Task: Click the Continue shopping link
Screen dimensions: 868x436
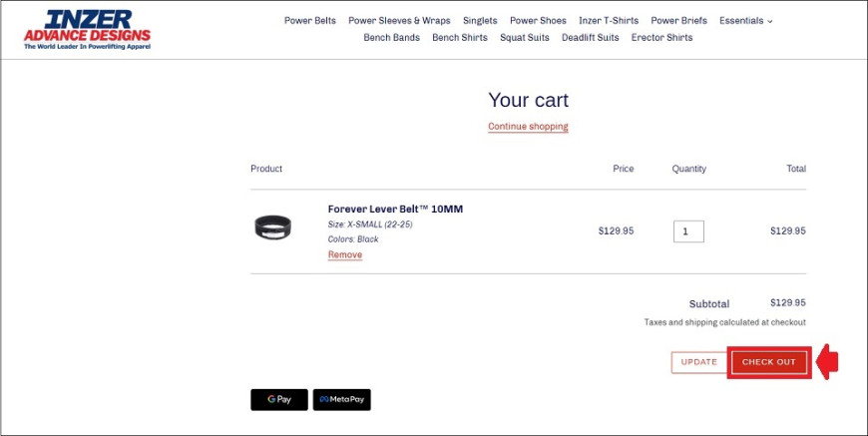Action: (x=528, y=126)
